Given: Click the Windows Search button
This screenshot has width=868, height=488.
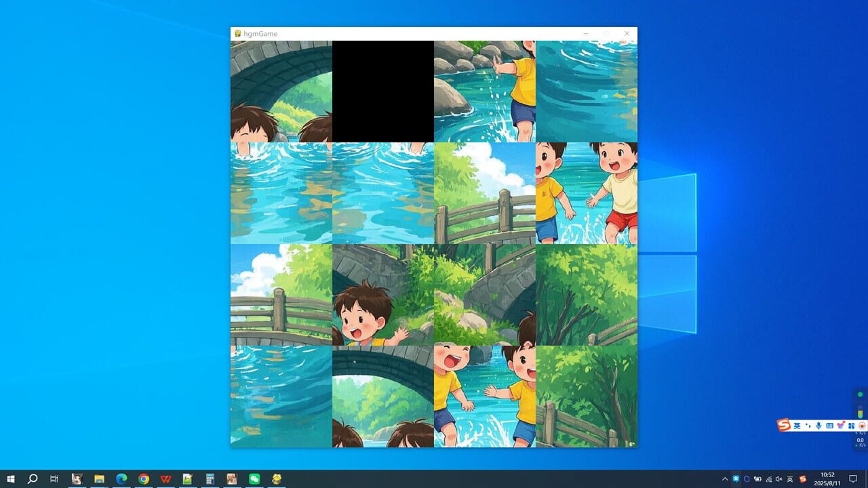Looking at the screenshot, I should click(x=31, y=479).
